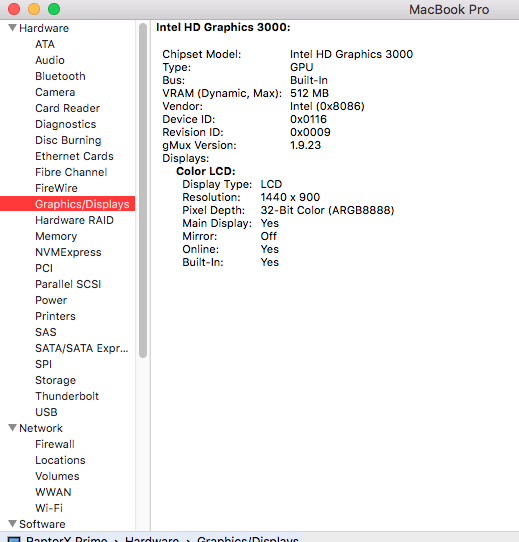Viewport: 519px width, 542px height.
Task: Click the Mirror value Off
Action: [268, 236]
